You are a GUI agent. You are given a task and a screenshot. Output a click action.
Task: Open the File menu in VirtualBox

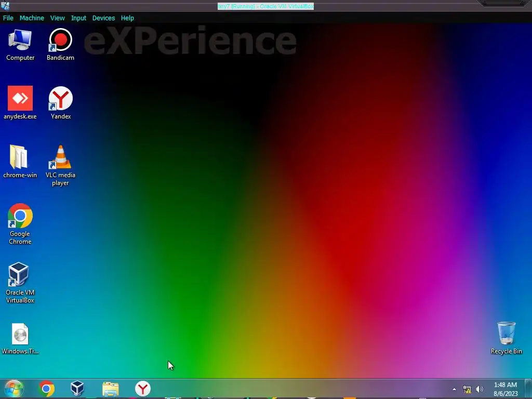[8, 18]
